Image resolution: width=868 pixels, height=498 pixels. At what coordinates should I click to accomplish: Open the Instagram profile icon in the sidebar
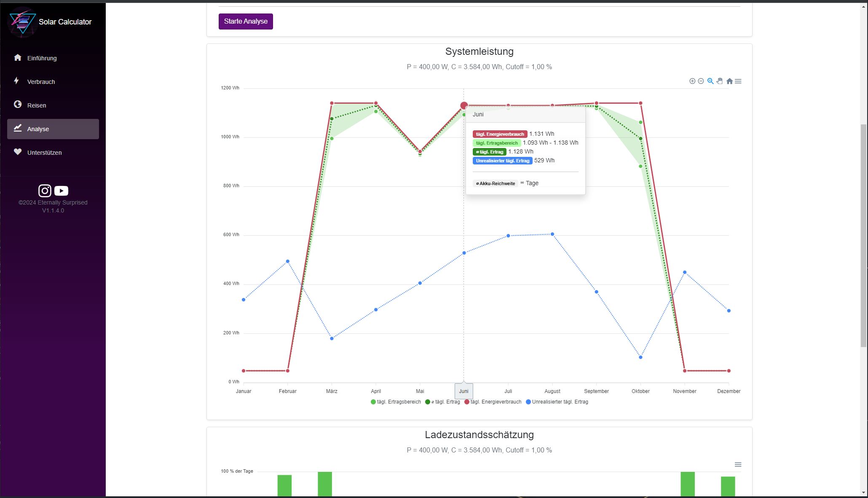click(x=45, y=191)
